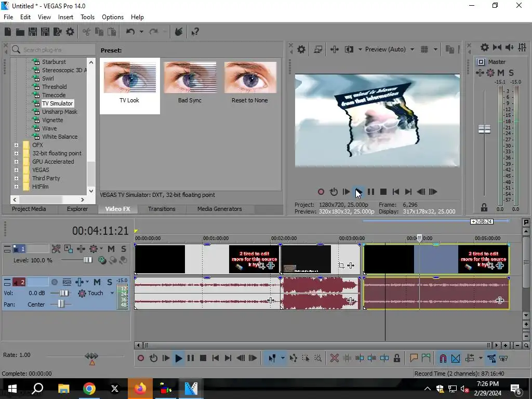Open the Overlays grid dropdown arrow
The height and width of the screenshot is (399, 532).
[435, 49]
